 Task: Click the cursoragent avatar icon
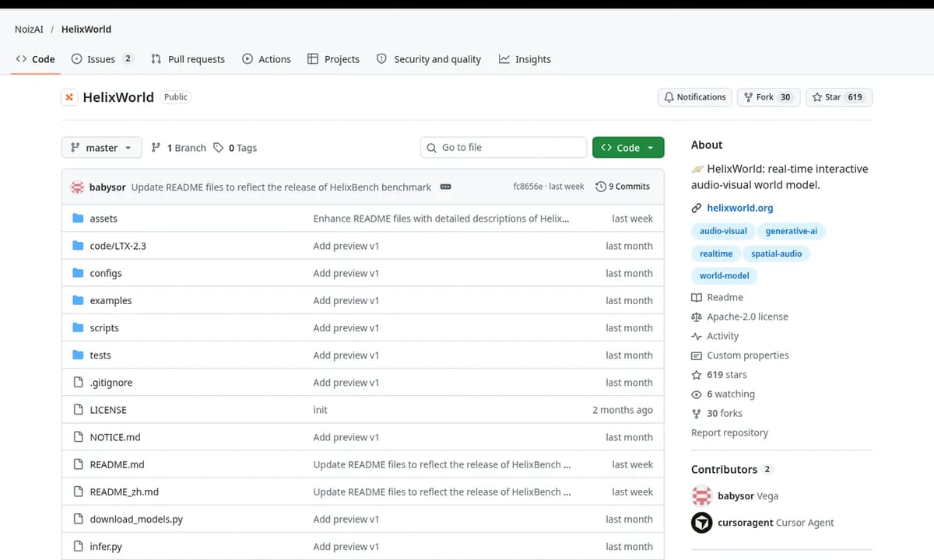pos(702,523)
